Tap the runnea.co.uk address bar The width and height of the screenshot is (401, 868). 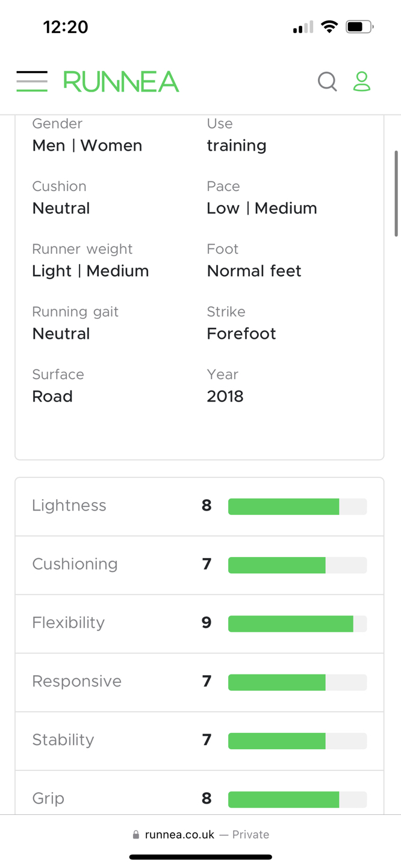tap(200, 835)
